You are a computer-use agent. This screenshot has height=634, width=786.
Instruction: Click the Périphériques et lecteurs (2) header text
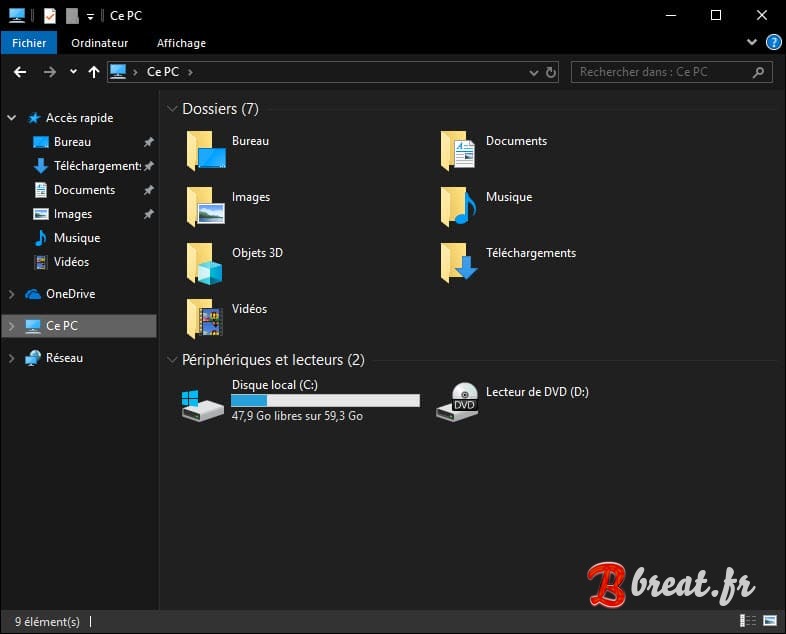click(273, 360)
